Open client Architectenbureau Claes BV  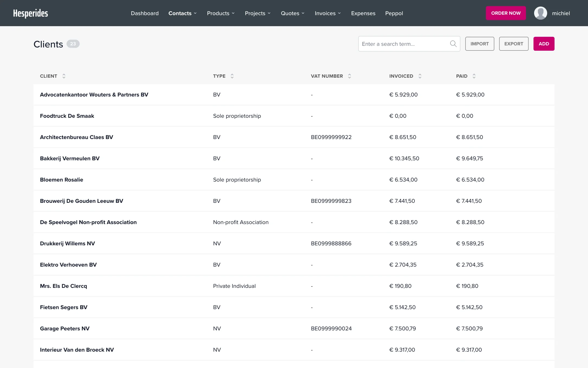[x=76, y=137]
